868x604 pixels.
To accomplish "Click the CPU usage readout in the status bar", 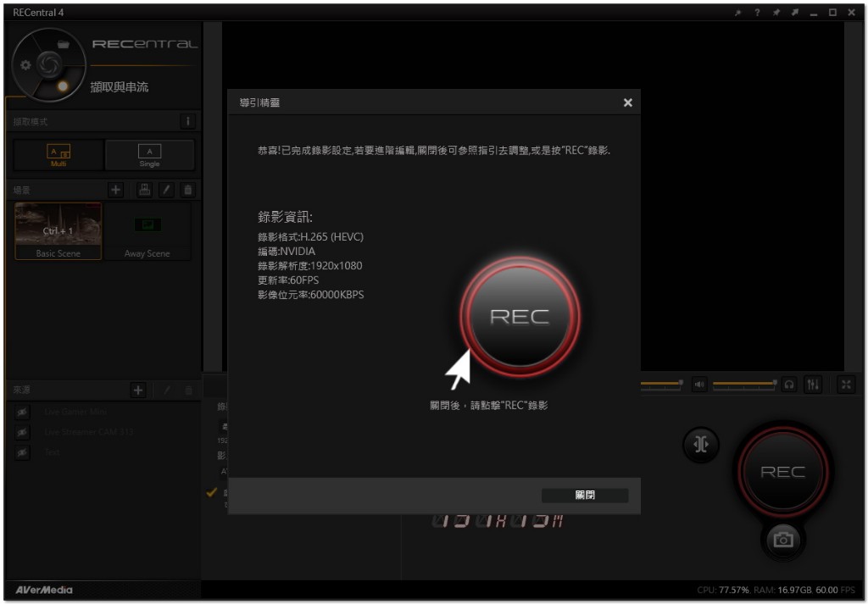I will pos(724,590).
